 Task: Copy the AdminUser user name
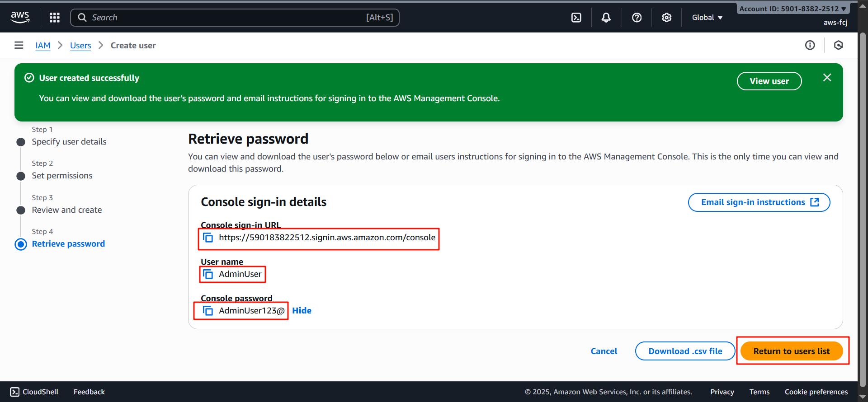(208, 274)
